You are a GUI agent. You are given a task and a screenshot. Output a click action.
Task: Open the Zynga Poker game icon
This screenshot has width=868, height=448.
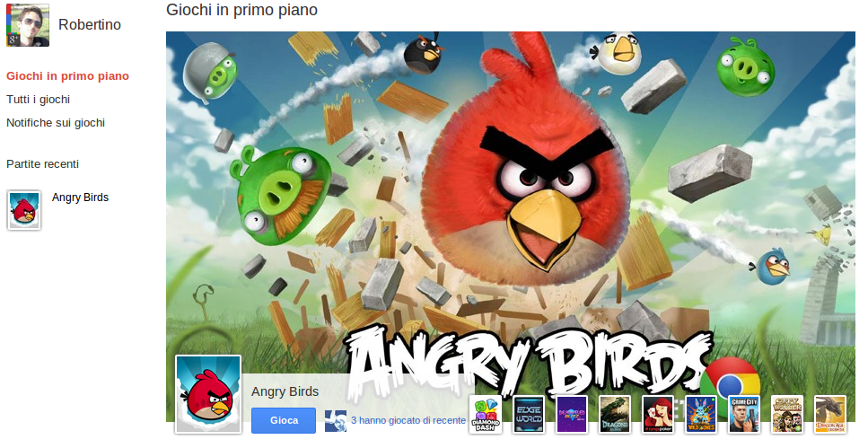point(658,414)
